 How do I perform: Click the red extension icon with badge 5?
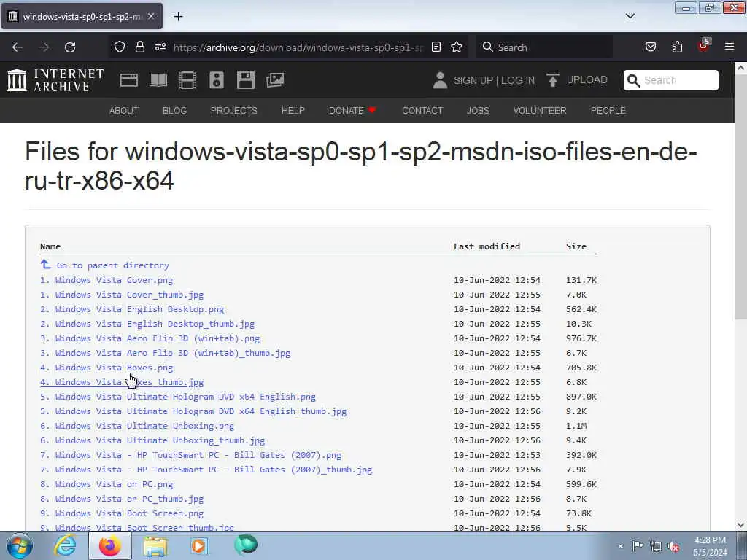[704, 46]
